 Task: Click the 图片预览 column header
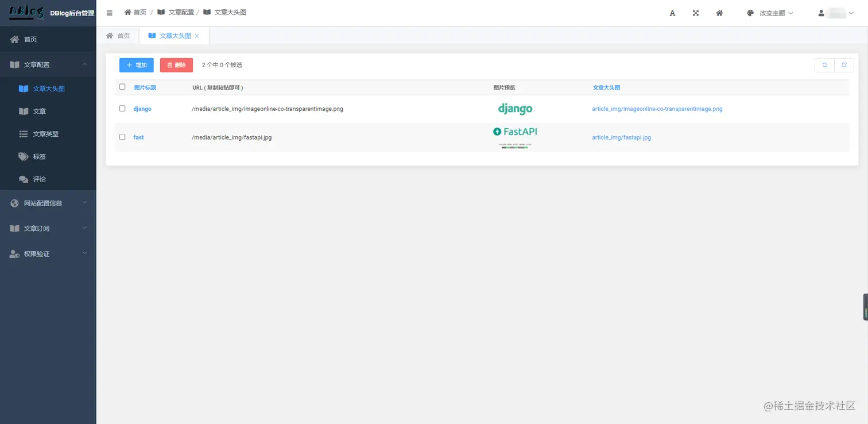504,88
